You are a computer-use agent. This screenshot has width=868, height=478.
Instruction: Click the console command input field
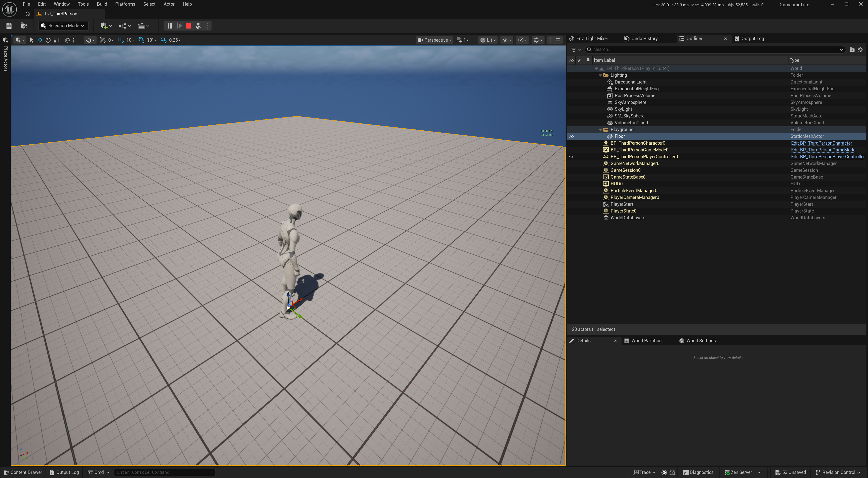pyautogui.click(x=164, y=472)
